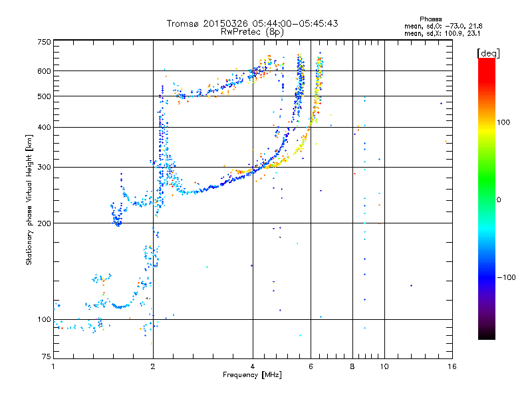The width and height of the screenshot is (532, 399).
Task: Click the x-axis tick label 2
Action: 153,366
